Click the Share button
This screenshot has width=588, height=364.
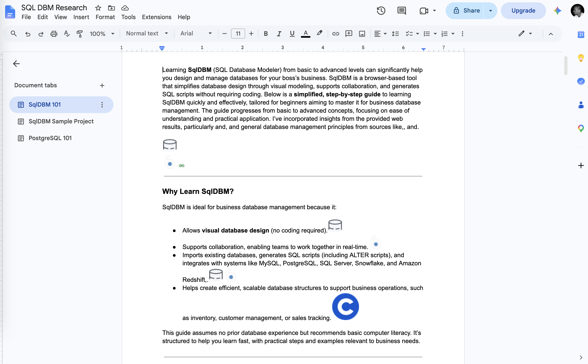pos(464,11)
